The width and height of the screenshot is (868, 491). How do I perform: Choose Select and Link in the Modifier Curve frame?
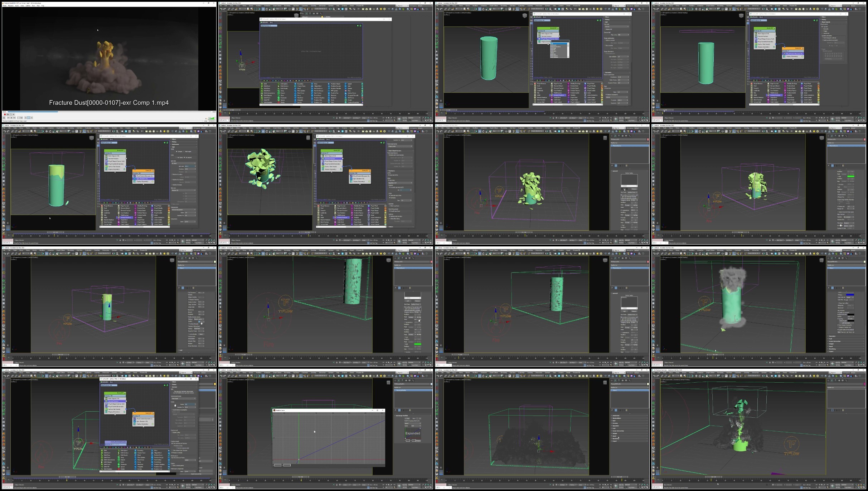pos(229,376)
